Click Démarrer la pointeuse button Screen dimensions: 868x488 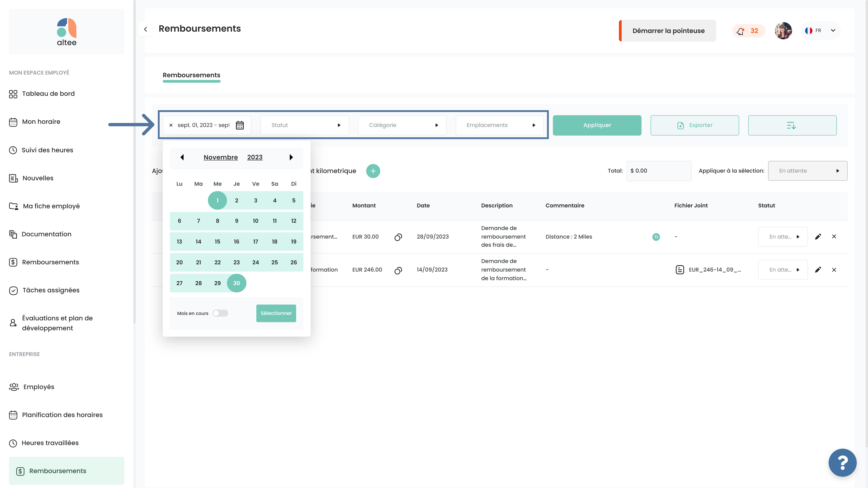pyautogui.click(x=667, y=31)
